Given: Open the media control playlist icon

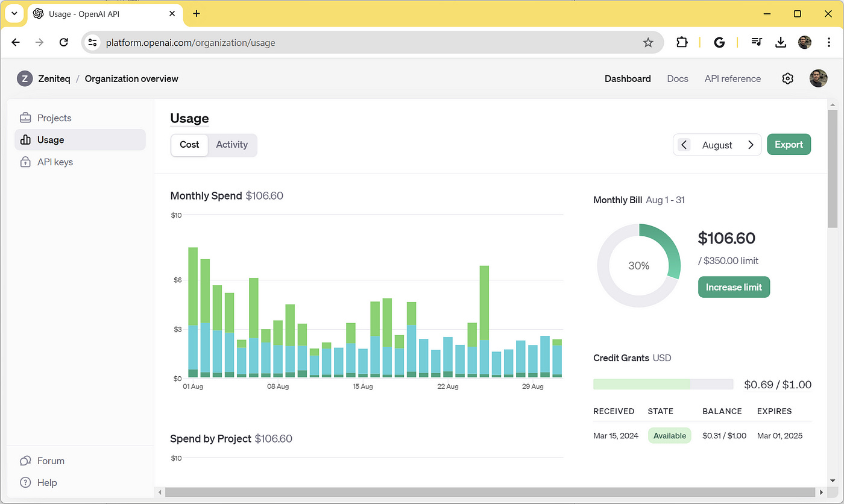Looking at the screenshot, I should 757,42.
